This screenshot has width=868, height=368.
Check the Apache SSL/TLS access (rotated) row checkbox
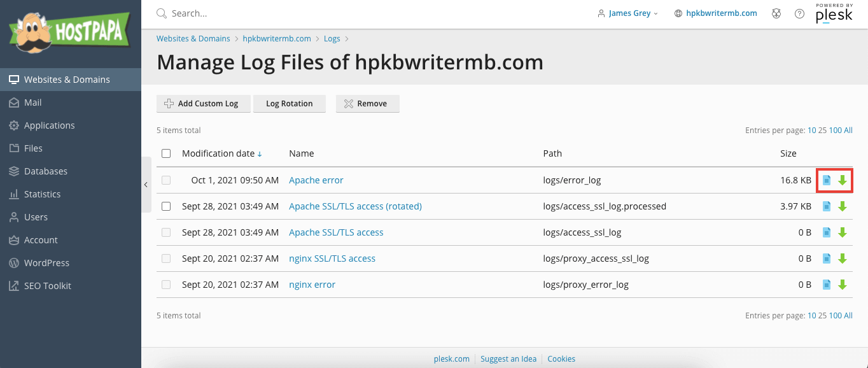coord(166,206)
